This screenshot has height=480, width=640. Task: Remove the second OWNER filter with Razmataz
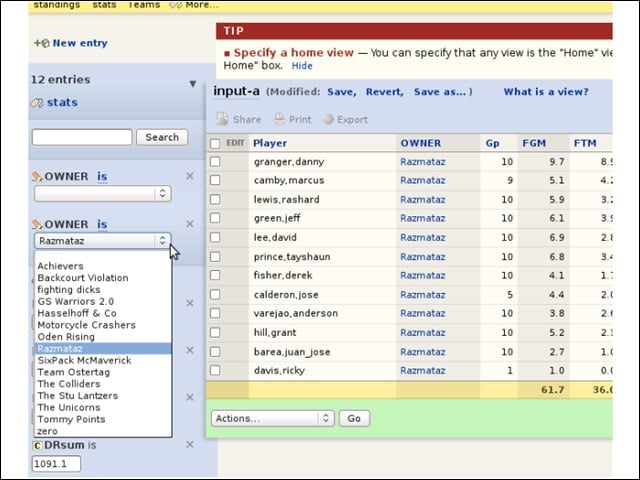190,224
